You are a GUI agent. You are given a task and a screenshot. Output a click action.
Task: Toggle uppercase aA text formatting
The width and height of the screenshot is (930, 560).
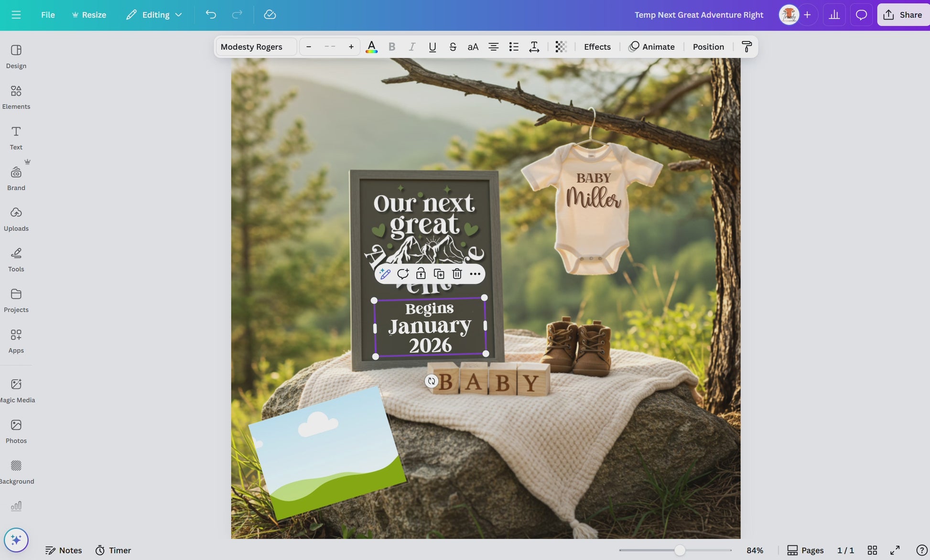click(x=473, y=47)
